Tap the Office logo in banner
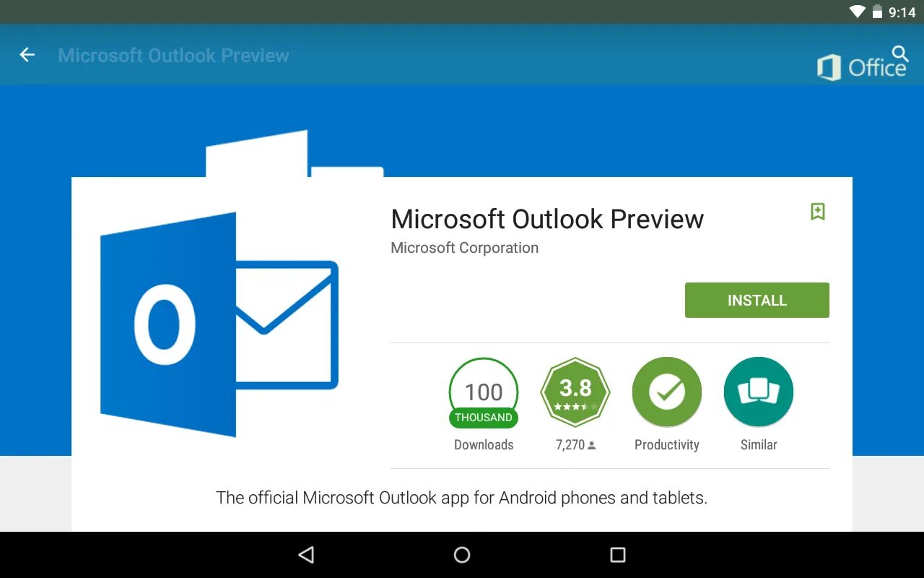This screenshot has height=578, width=924. pyautogui.click(x=861, y=68)
